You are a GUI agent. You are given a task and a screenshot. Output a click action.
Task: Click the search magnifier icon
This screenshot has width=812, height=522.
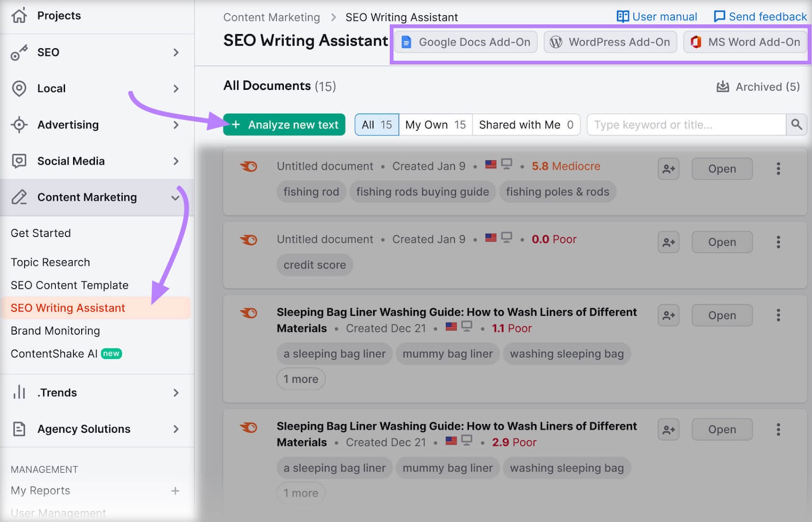click(x=797, y=124)
